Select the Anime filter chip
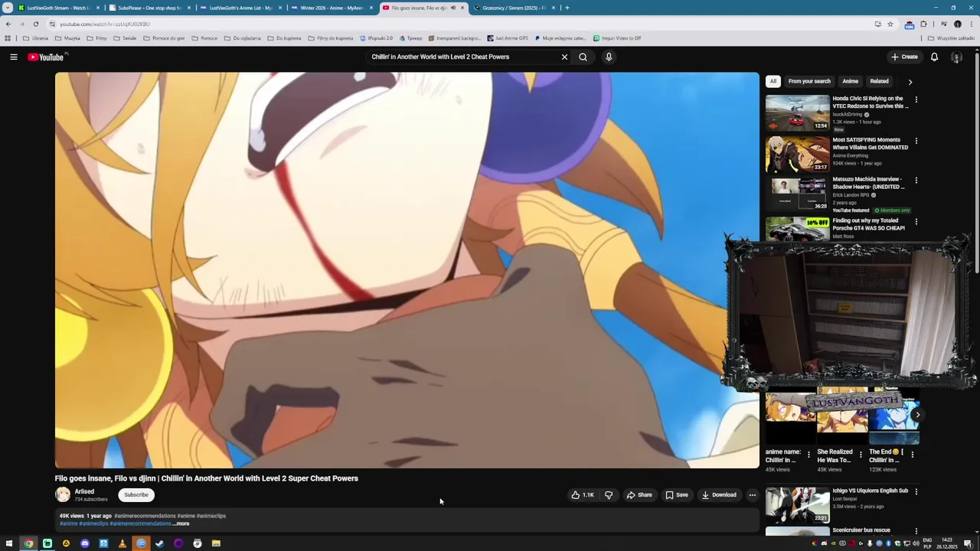 (851, 81)
